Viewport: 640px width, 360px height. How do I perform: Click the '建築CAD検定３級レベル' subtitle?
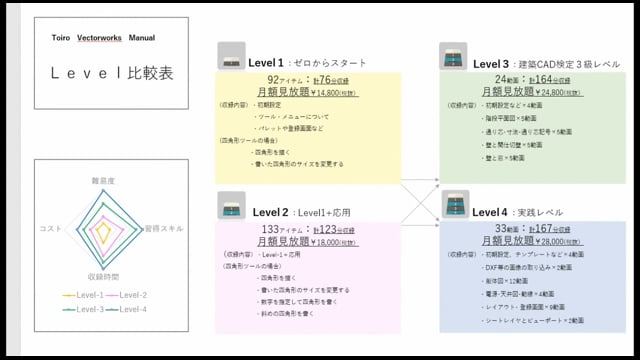coord(569,64)
